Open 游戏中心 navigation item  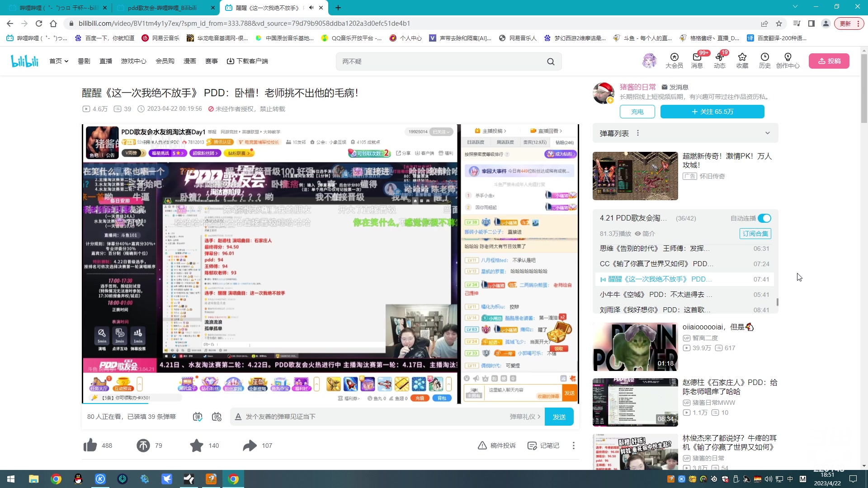[x=133, y=61]
